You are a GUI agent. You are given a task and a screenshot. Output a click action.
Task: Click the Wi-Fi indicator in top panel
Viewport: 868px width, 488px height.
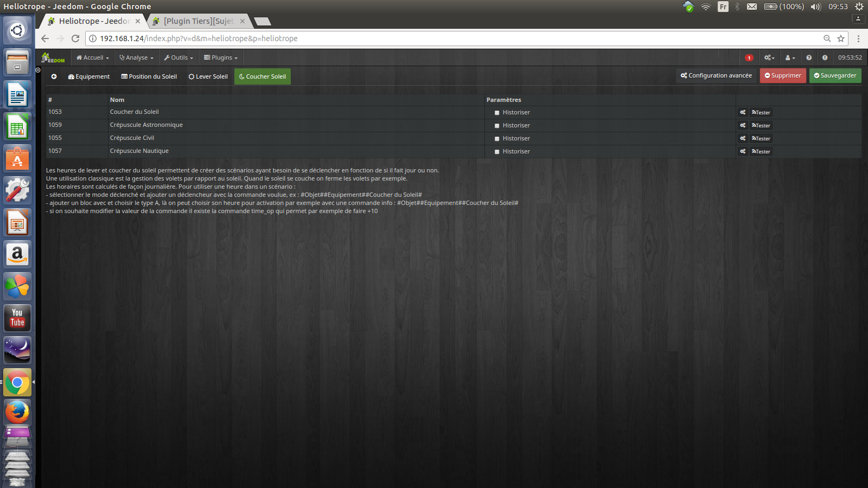coord(706,7)
